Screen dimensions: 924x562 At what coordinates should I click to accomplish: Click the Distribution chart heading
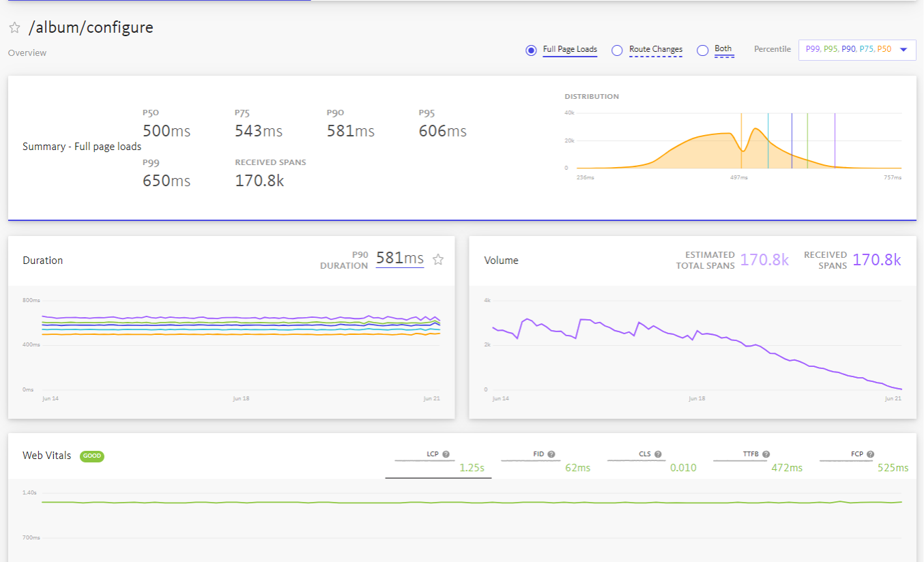(592, 96)
